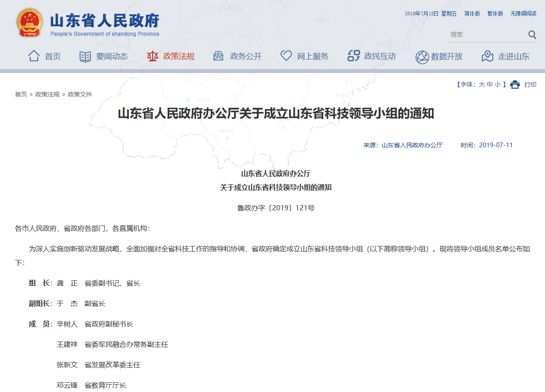The image size is (545, 392).
Task: Click the map pin icon for 走进山东
Action: [x=488, y=56]
